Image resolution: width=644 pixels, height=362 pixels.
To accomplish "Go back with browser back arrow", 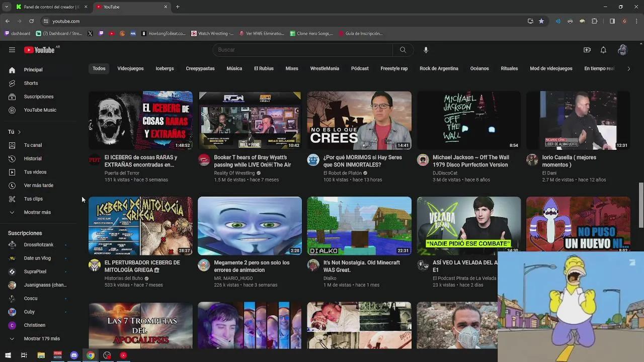I will pos(8,21).
